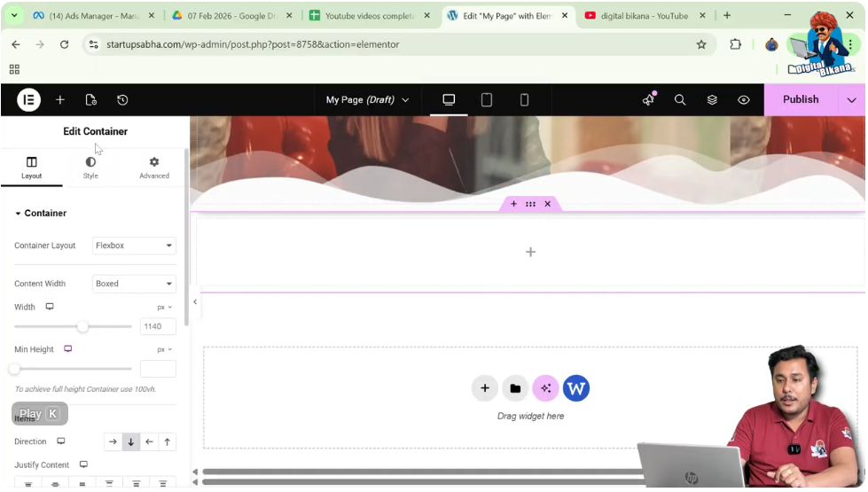868x492 pixels.
Task: Switch to the Advanced tab
Action: point(154,168)
